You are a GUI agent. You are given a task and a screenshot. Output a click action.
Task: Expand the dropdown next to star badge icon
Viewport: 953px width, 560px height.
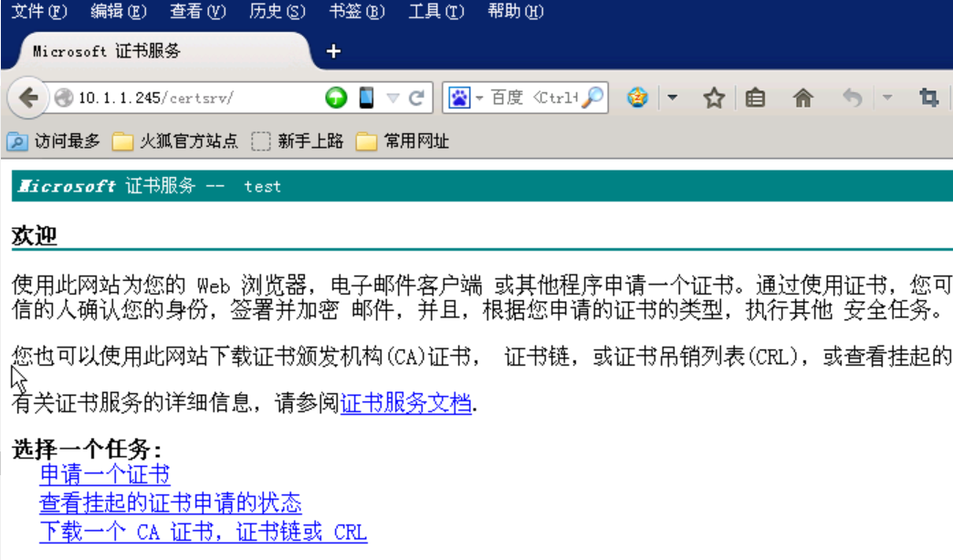(x=672, y=98)
